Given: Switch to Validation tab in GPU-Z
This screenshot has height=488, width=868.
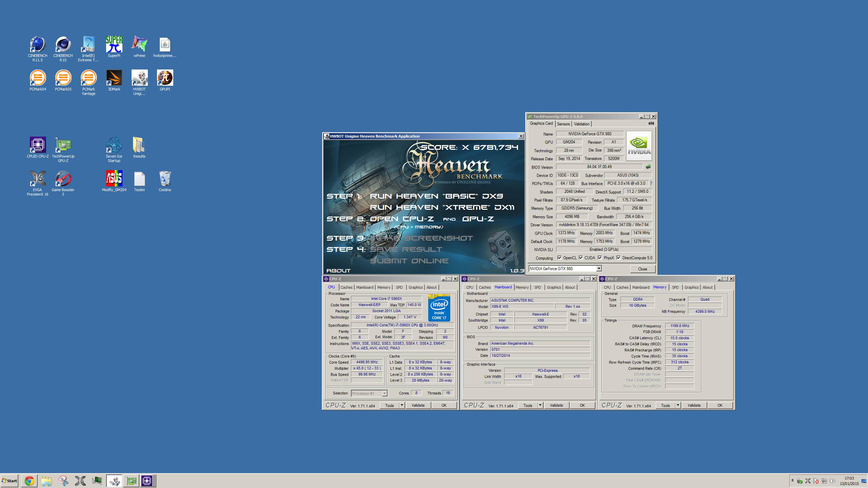Looking at the screenshot, I should pyautogui.click(x=581, y=124).
